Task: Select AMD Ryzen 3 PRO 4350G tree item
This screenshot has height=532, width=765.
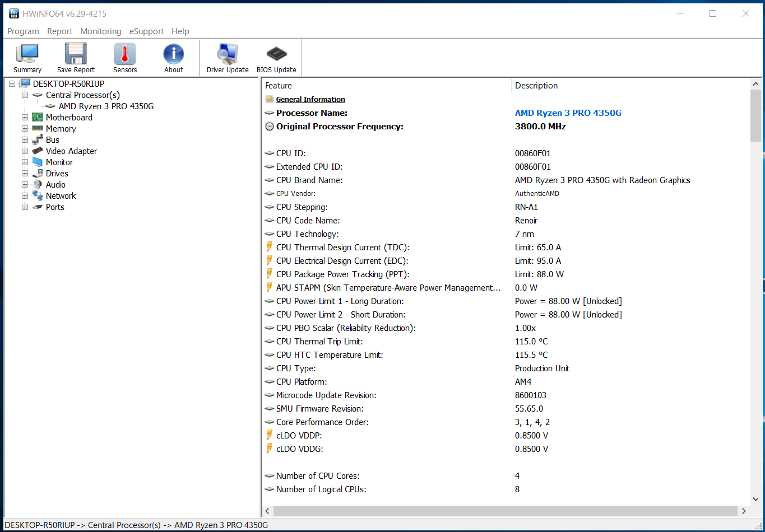Action: pyautogui.click(x=106, y=106)
